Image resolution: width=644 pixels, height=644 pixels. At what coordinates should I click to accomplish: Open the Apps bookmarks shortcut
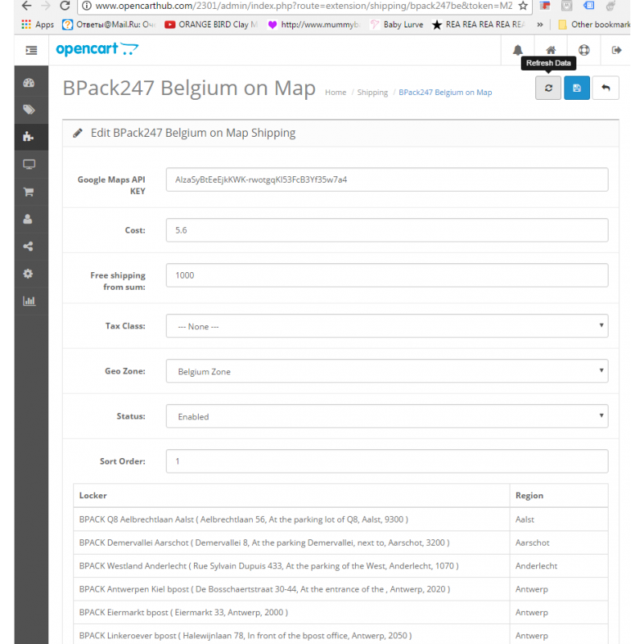pos(37,25)
